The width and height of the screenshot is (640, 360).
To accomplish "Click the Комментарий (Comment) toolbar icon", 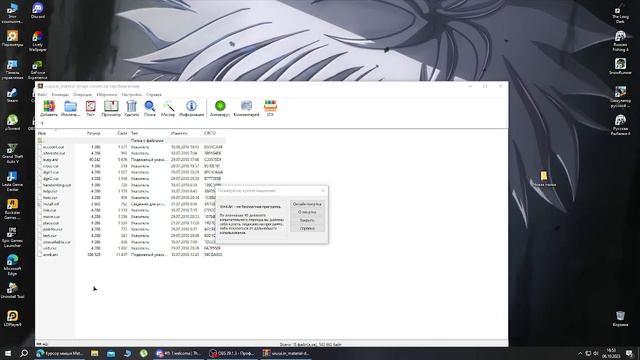I will (x=246, y=109).
